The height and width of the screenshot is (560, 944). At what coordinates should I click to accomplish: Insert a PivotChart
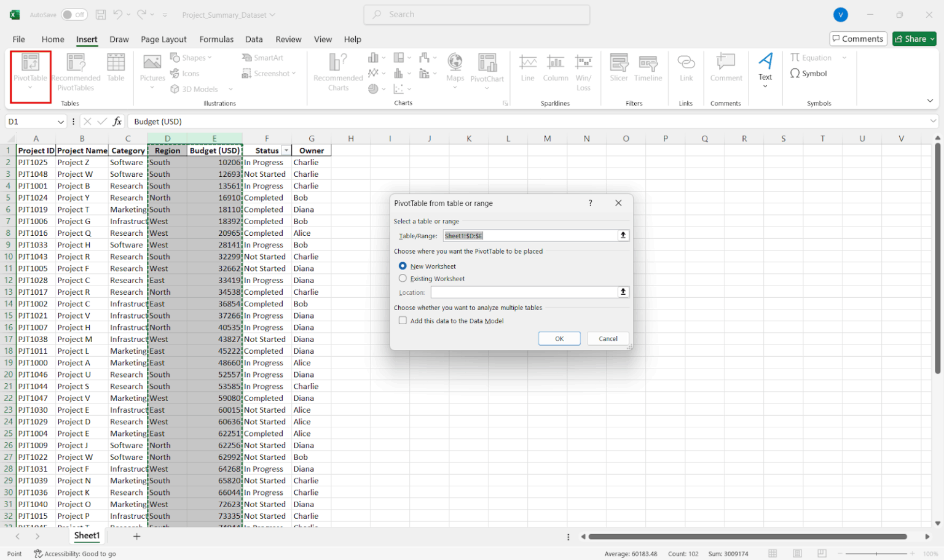(x=487, y=69)
